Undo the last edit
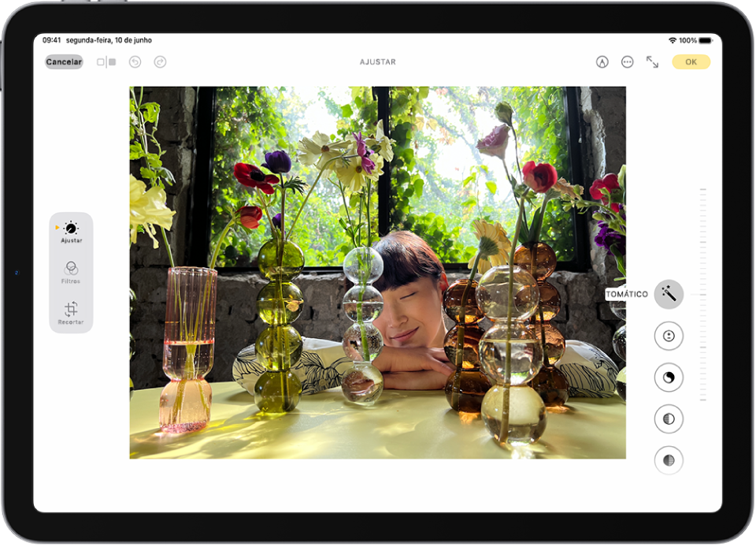This screenshot has width=756, height=547. (135, 61)
